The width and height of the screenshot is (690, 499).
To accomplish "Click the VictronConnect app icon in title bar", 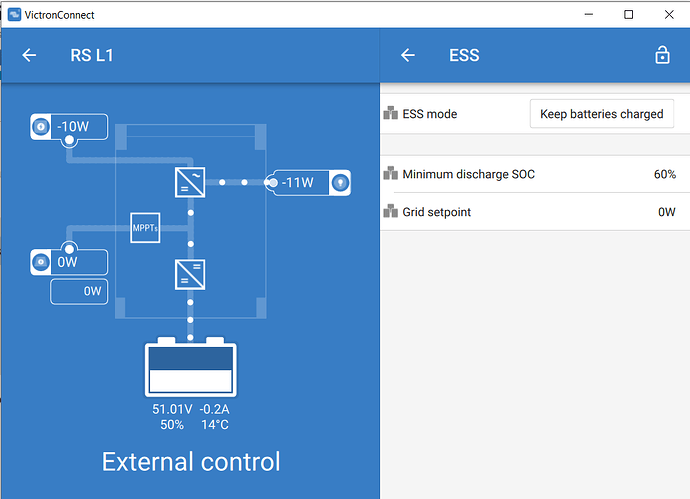I will pyautogui.click(x=15, y=15).
